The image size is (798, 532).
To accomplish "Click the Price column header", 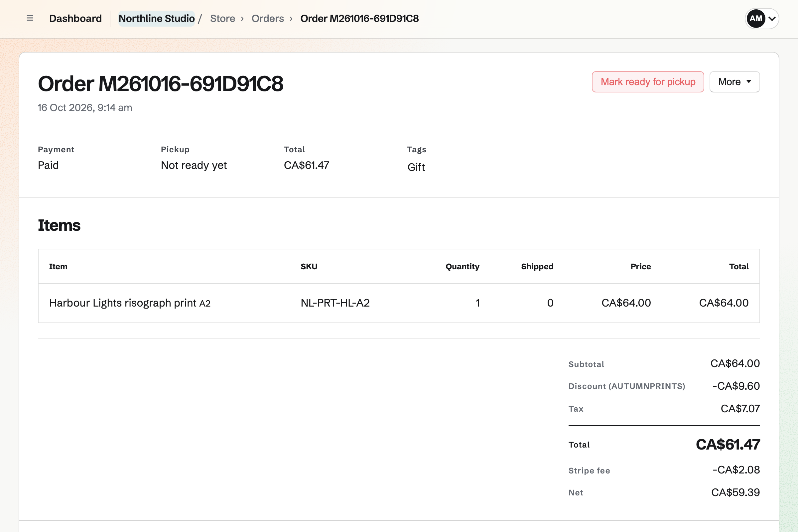I will click(x=641, y=267).
